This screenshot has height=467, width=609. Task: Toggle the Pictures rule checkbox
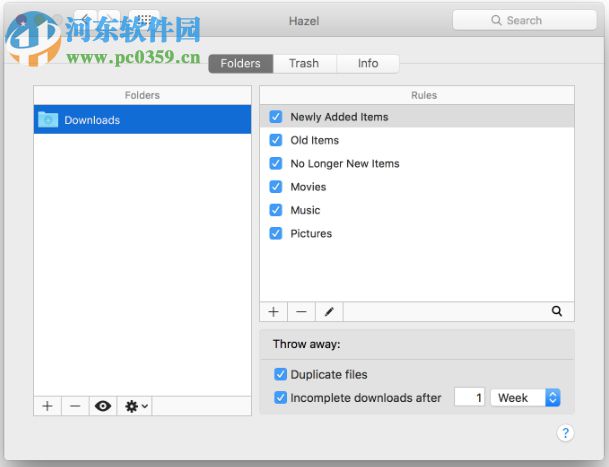[276, 233]
